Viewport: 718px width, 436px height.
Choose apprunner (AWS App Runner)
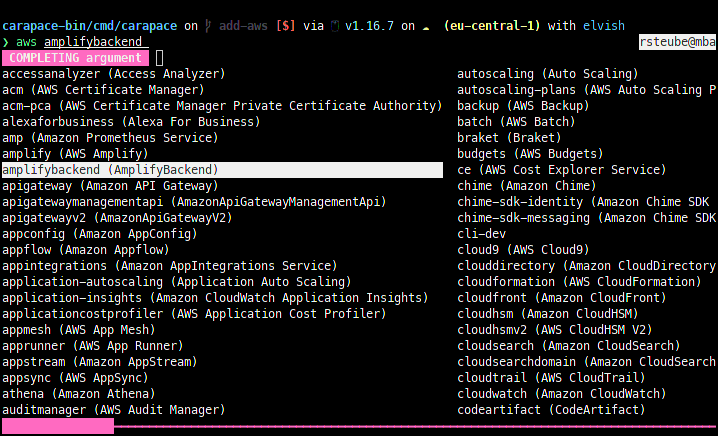pyautogui.click(x=92, y=346)
